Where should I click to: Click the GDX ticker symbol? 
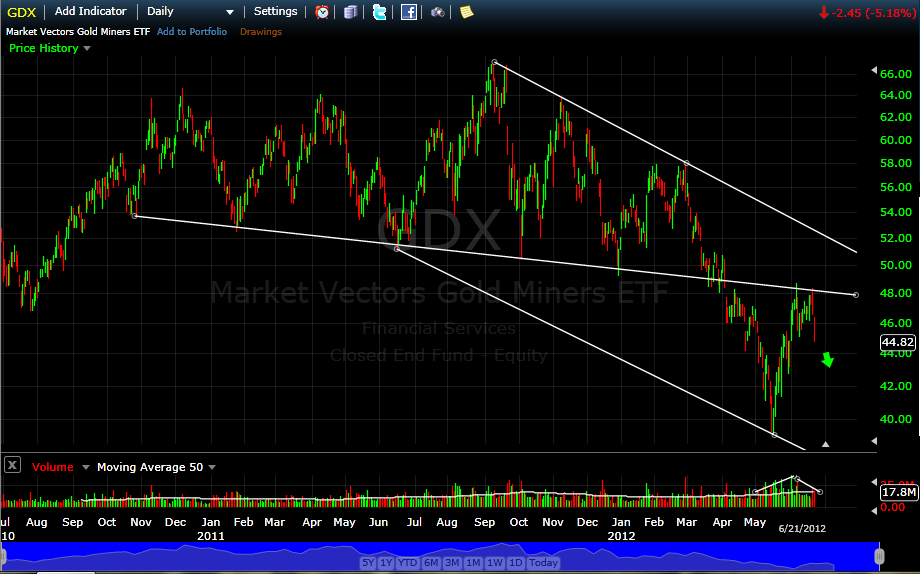coord(22,12)
